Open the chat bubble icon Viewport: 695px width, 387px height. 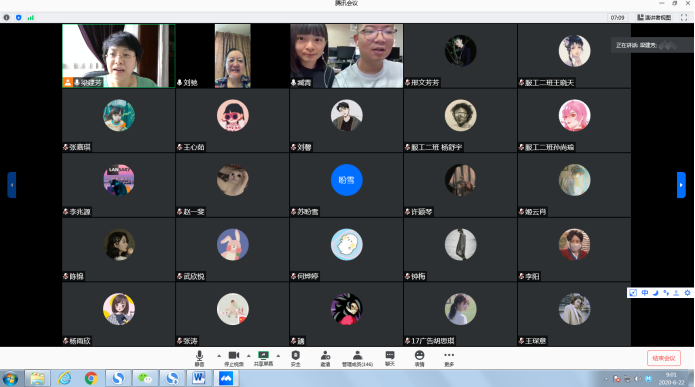[x=390, y=358]
